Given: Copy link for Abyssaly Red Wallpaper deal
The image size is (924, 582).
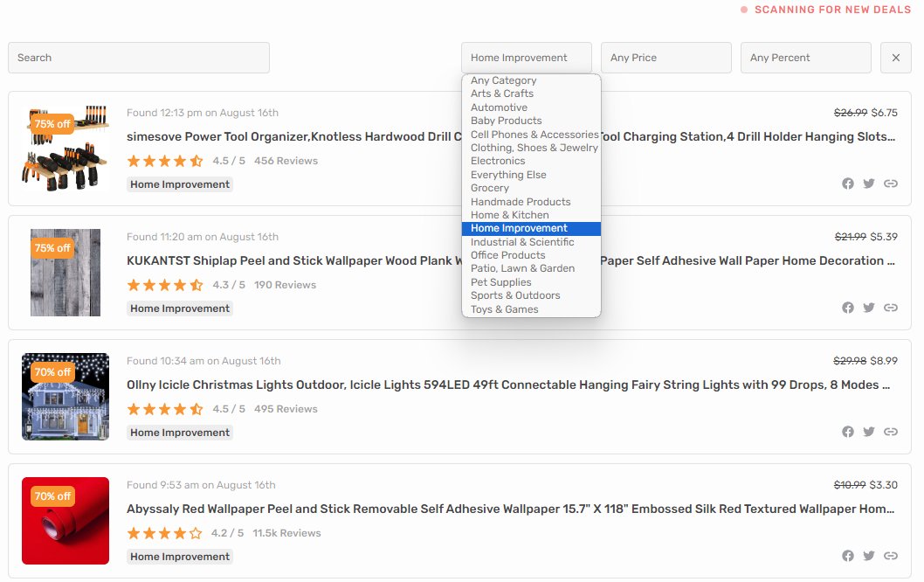Looking at the screenshot, I should (x=891, y=556).
